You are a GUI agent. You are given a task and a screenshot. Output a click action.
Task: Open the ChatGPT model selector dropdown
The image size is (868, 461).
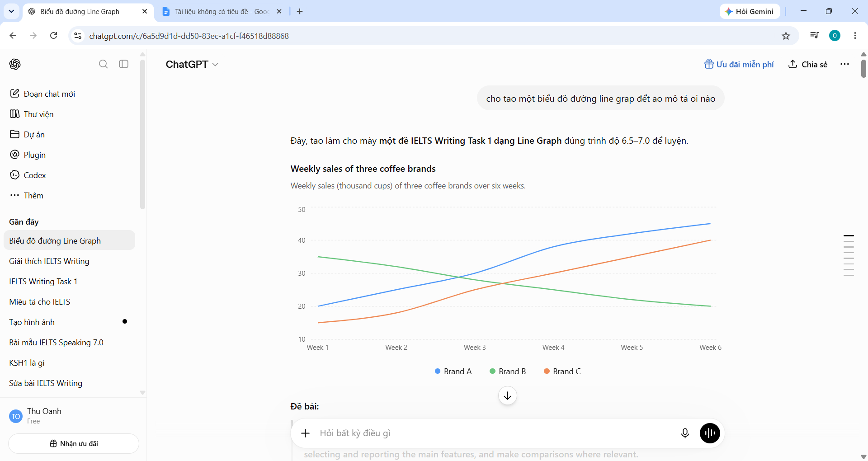pos(192,64)
